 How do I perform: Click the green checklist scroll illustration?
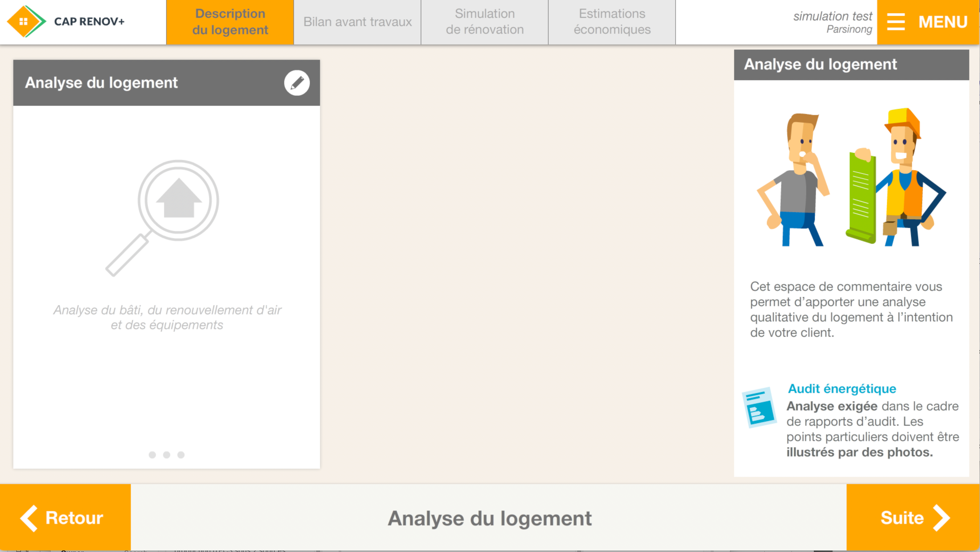click(861, 198)
